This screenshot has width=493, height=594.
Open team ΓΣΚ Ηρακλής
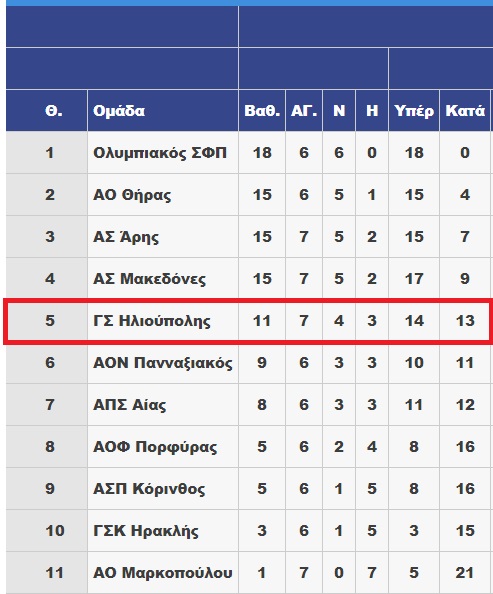146,531
